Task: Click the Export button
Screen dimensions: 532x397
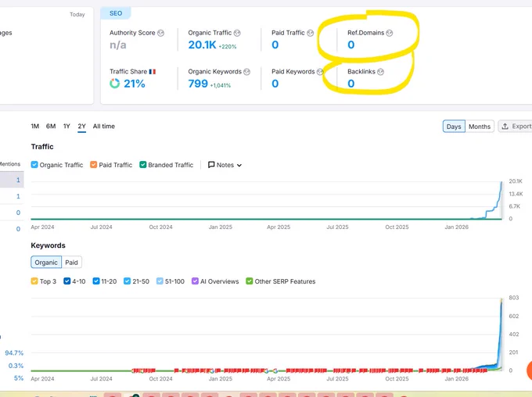Action: point(516,126)
